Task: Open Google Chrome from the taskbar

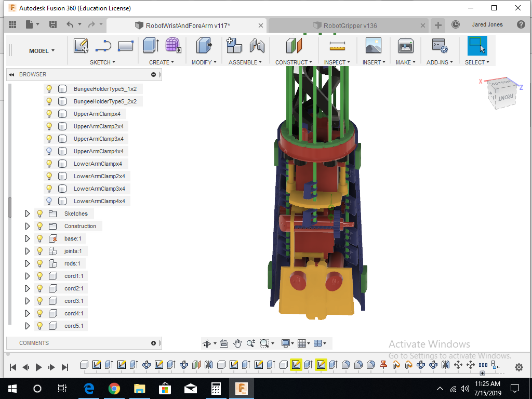Action: pos(114,389)
